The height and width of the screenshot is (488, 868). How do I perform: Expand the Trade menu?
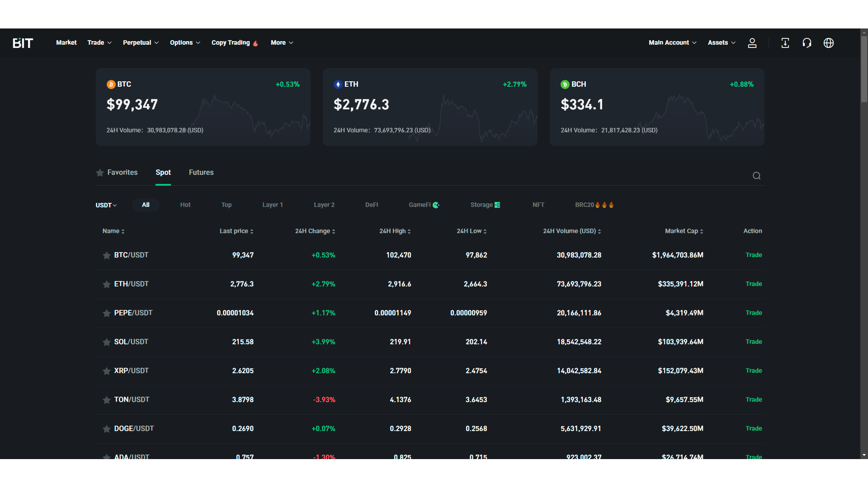coord(99,42)
